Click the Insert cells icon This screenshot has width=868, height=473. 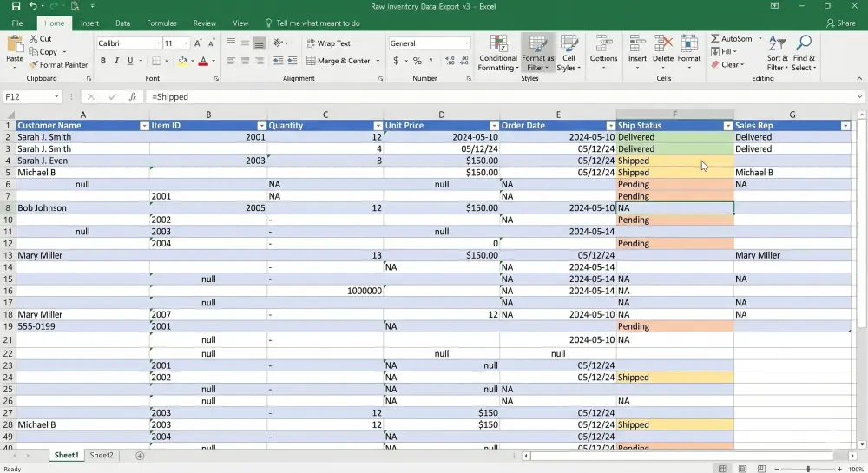click(637, 43)
